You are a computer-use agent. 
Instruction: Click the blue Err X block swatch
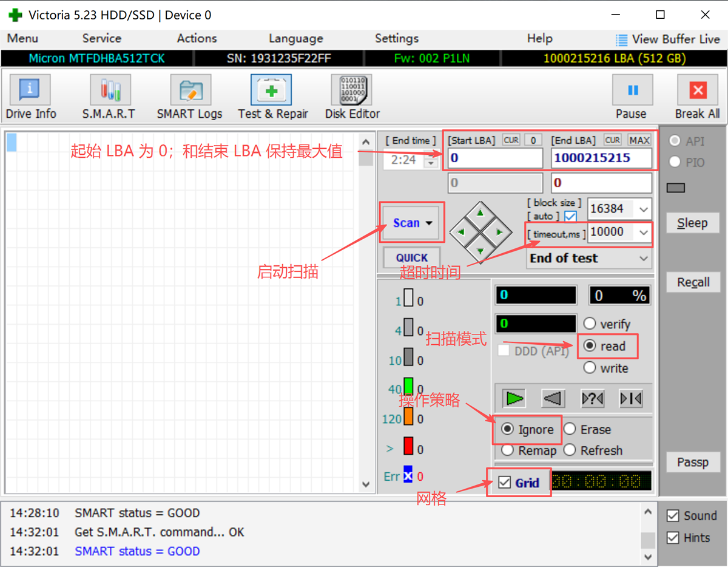[x=408, y=475]
